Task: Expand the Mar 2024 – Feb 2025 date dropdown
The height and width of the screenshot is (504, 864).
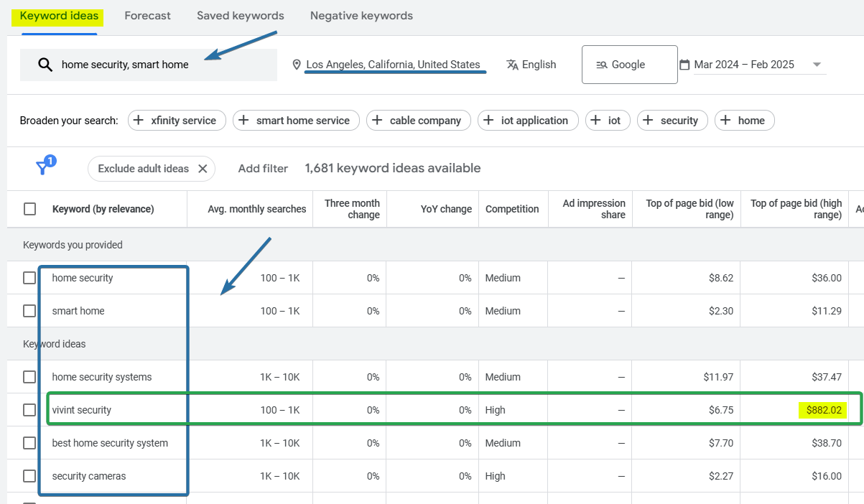Action: coord(817,64)
